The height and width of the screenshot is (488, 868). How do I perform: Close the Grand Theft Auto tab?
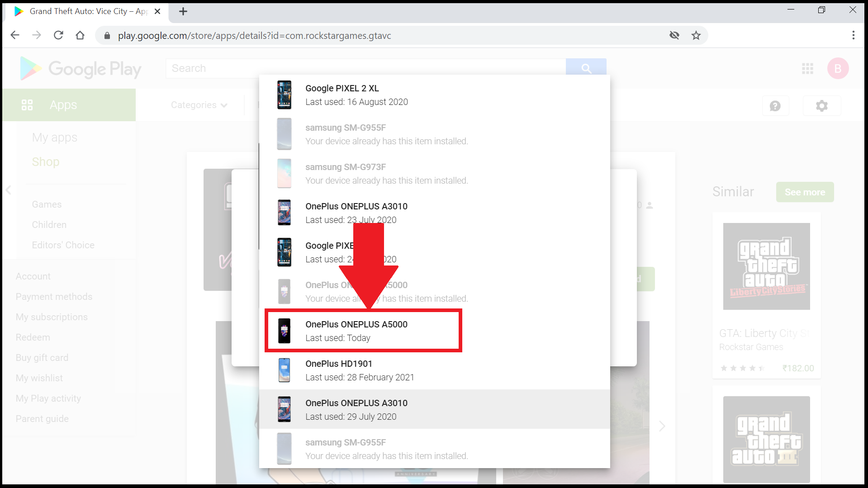157,11
